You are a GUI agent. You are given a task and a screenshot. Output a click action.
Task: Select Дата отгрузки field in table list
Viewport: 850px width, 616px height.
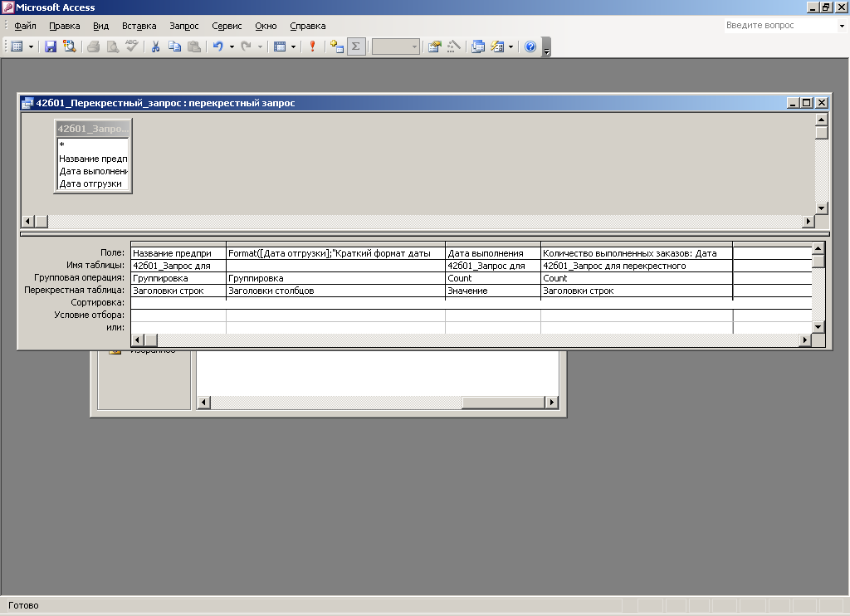[x=93, y=183]
